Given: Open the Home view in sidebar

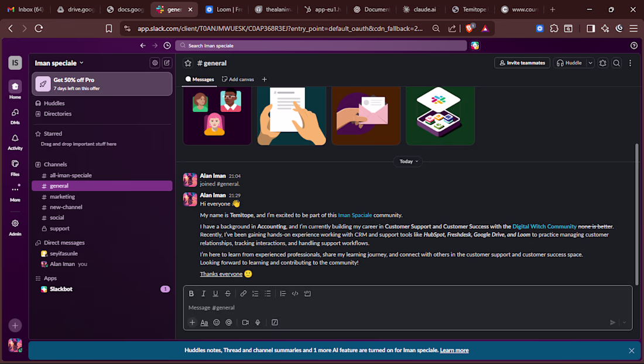Looking at the screenshot, I should [x=15, y=89].
